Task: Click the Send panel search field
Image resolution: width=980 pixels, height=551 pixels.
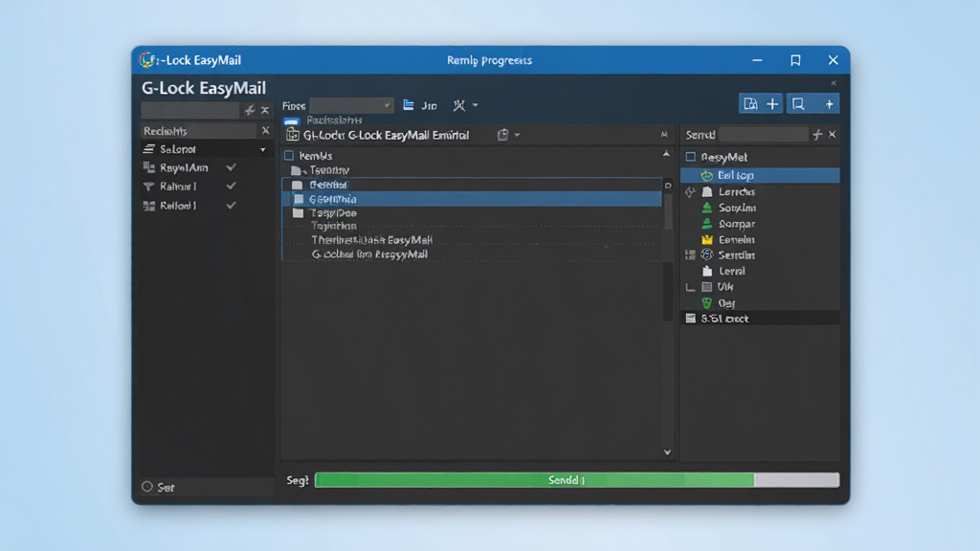Action: 763,134
